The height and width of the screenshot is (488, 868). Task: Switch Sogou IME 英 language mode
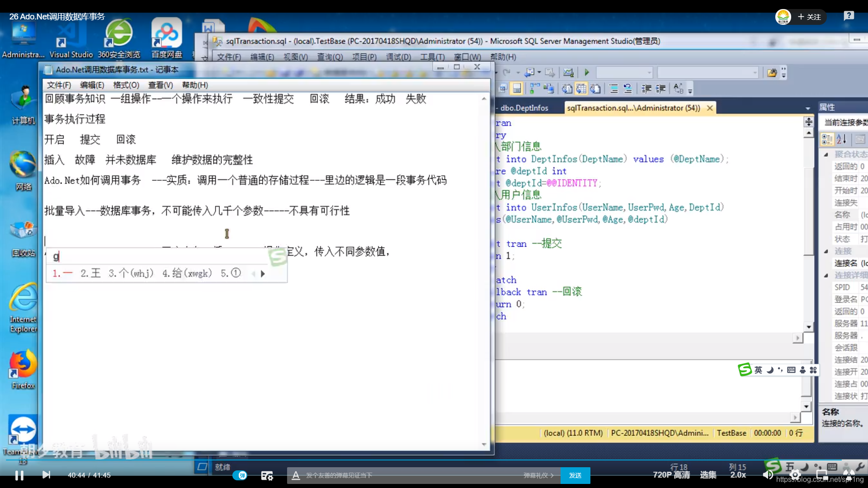758,370
